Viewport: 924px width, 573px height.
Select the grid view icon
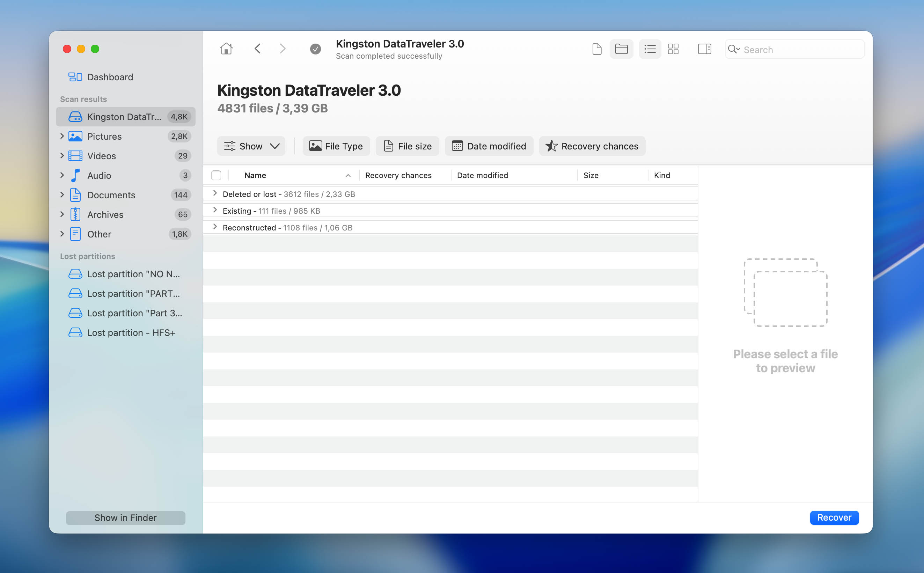coord(673,49)
